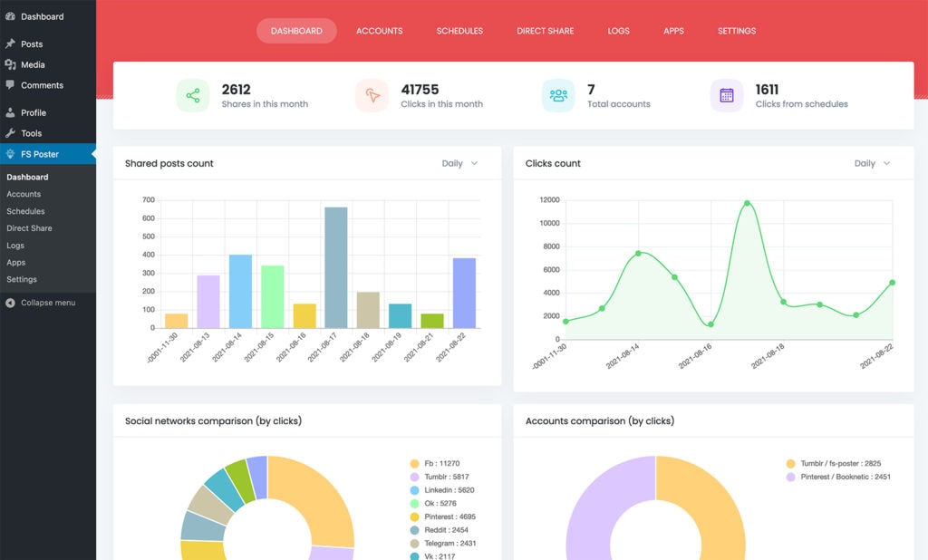The image size is (928, 560).
Task: Toggle the Ok : 5276 legend swatch
Action: tap(414, 504)
